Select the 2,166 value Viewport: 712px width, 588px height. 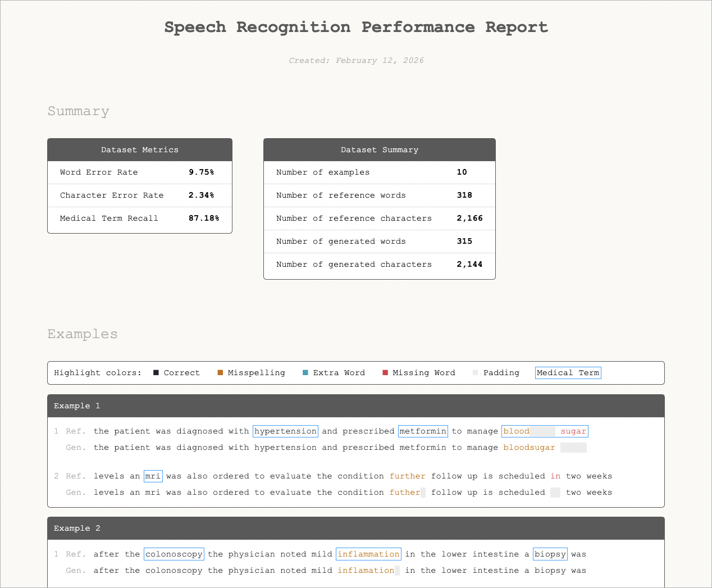click(x=470, y=218)
